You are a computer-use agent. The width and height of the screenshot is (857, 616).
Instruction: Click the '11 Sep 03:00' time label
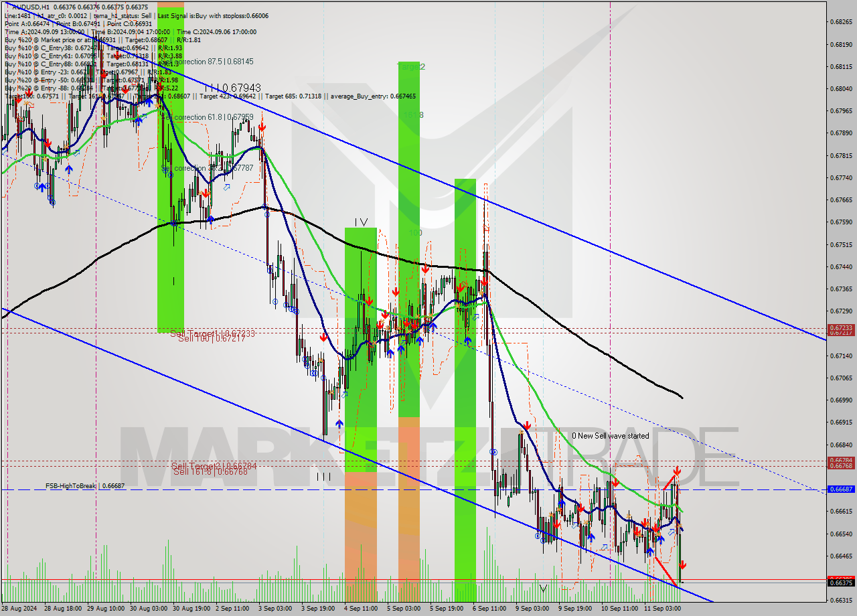661,609
